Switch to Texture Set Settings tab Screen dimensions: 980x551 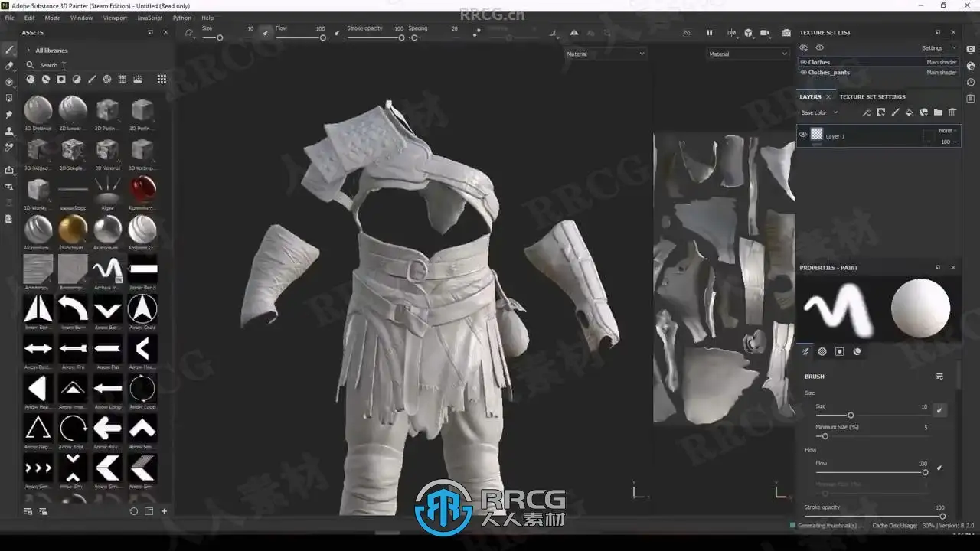(872, 97)
